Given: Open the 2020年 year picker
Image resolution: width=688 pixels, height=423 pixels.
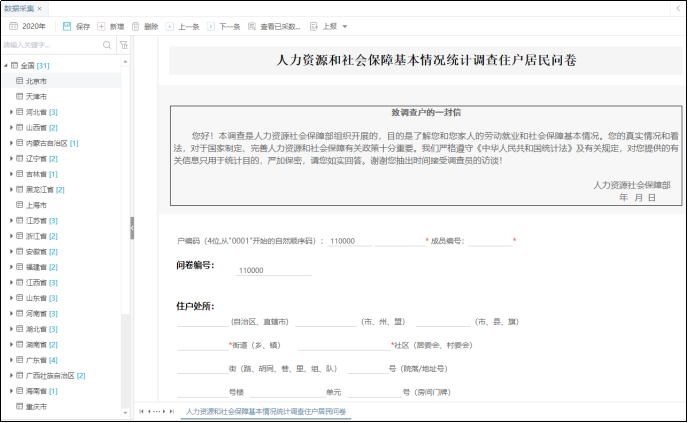Looking at the screenshot, I should pos(27,26).
